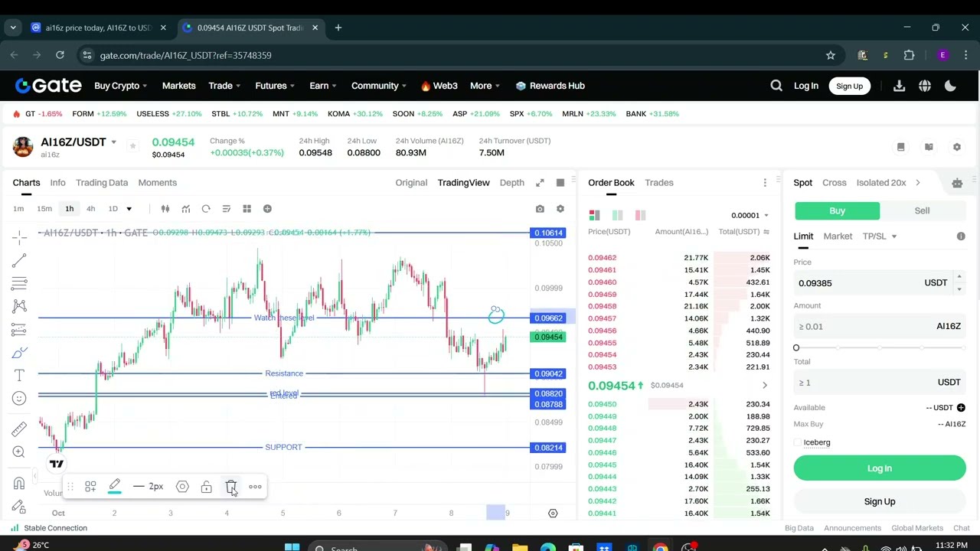This screenshot has height=551, width=980.
Task: Open candlestick chart style selector
Action: point(165,209)
